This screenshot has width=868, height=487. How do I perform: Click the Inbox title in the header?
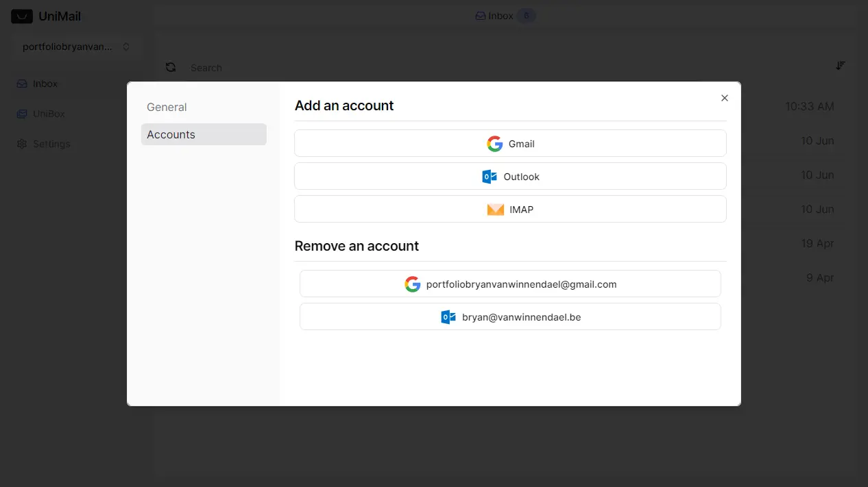tap(501, 16)
